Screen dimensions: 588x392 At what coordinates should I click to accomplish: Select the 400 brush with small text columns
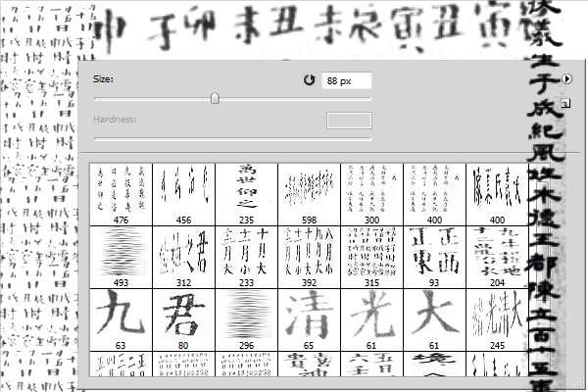434,194
